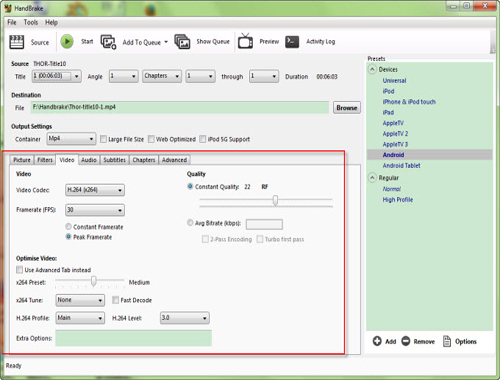
Task: Open the H.264 Profile dropdown
Action: (x=80, y=318)
